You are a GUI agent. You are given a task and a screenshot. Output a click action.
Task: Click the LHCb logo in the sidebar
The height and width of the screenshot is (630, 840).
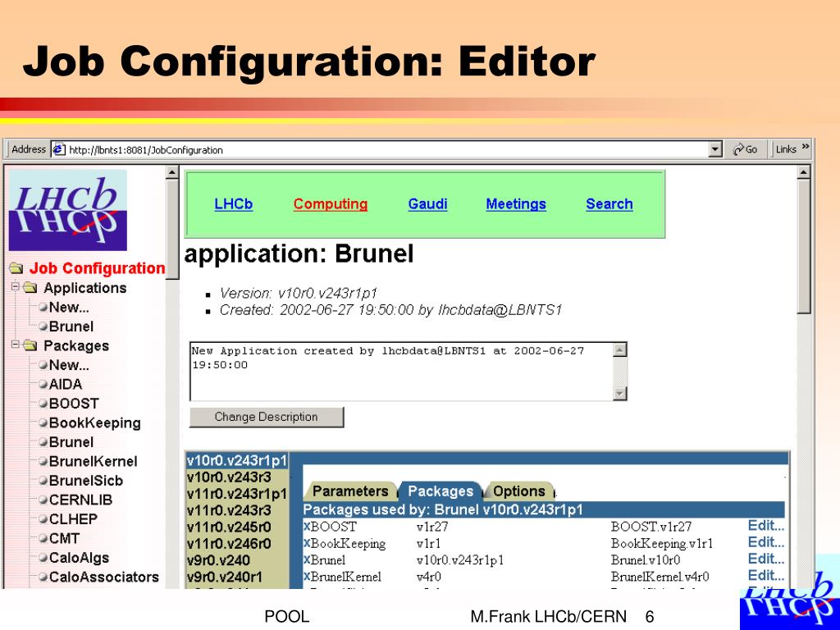click(x=68, y=210)
